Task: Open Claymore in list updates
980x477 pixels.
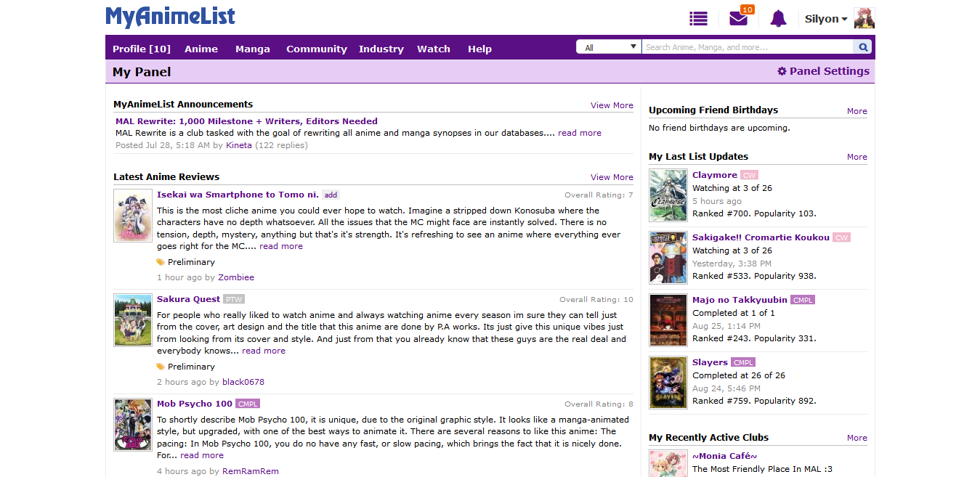Action: (x=715, y=175)
